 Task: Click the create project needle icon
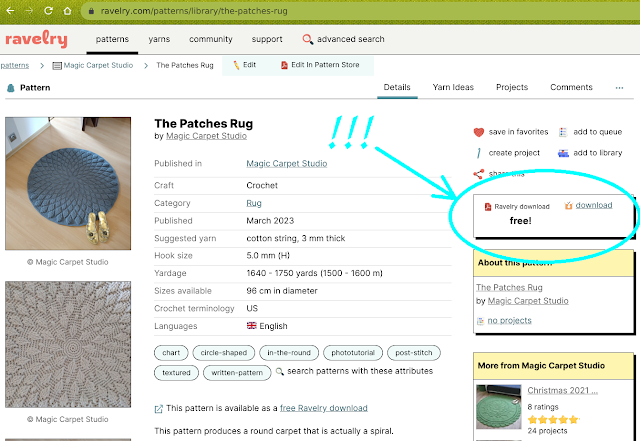pos(479,153)
